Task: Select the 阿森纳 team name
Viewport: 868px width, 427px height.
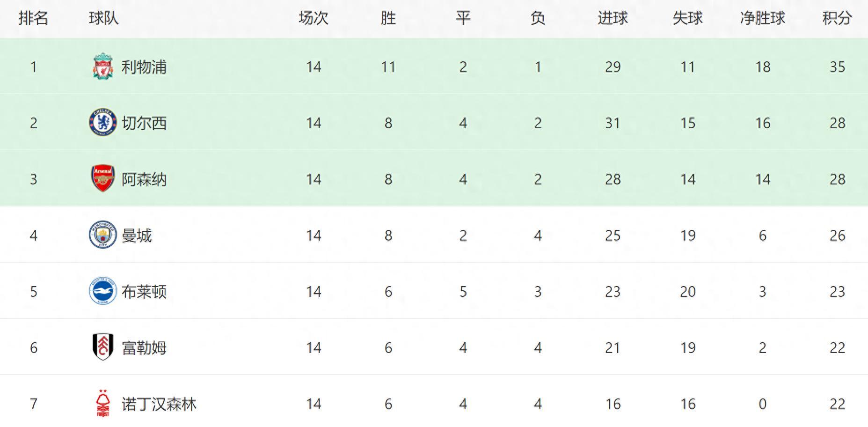Action: 144,179
